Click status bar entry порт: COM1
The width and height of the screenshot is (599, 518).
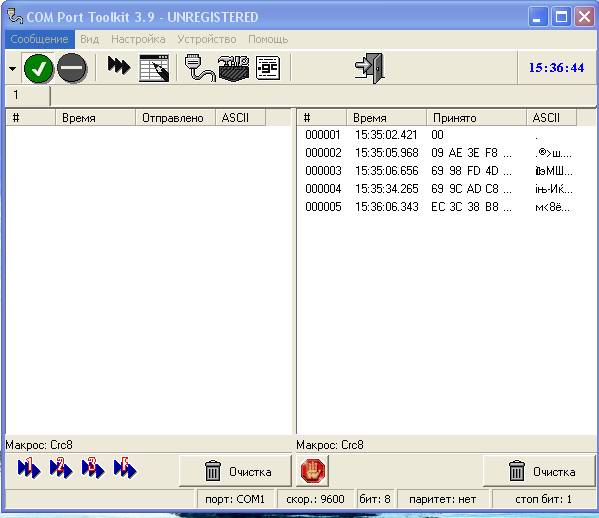tap(235, 499)
